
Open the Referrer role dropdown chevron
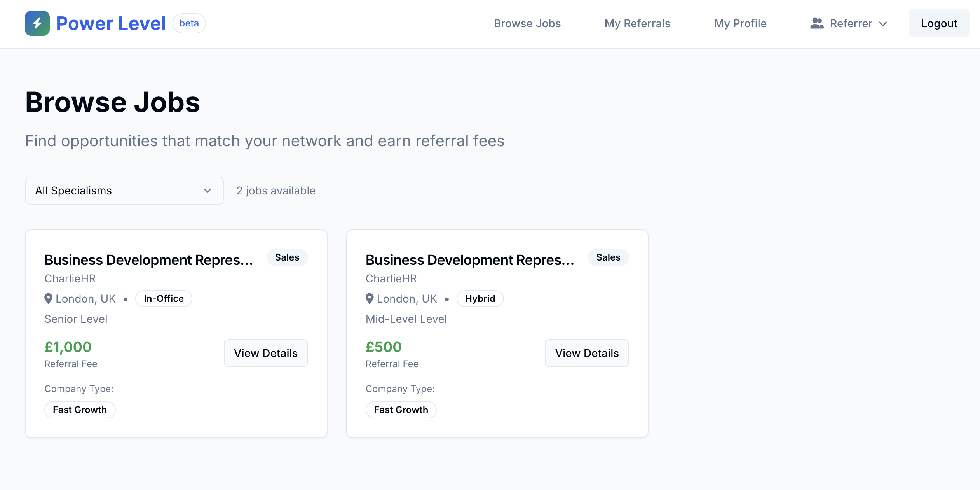(x=883, y=24)
